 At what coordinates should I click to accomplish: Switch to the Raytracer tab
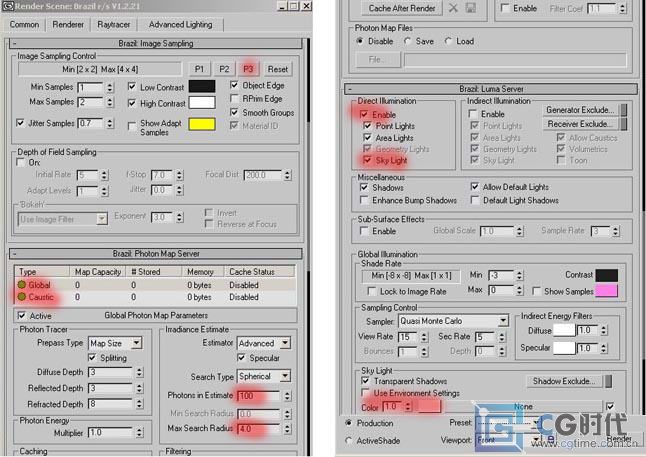[114, 24]
